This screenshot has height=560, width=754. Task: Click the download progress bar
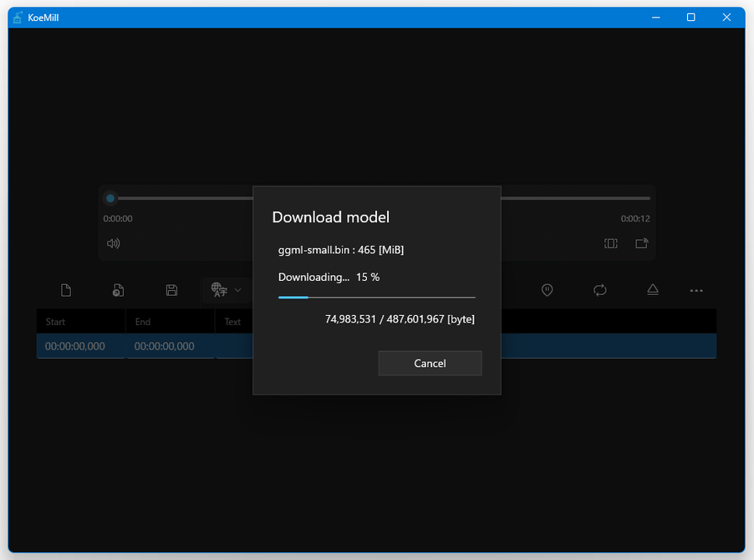click(376, 297)
